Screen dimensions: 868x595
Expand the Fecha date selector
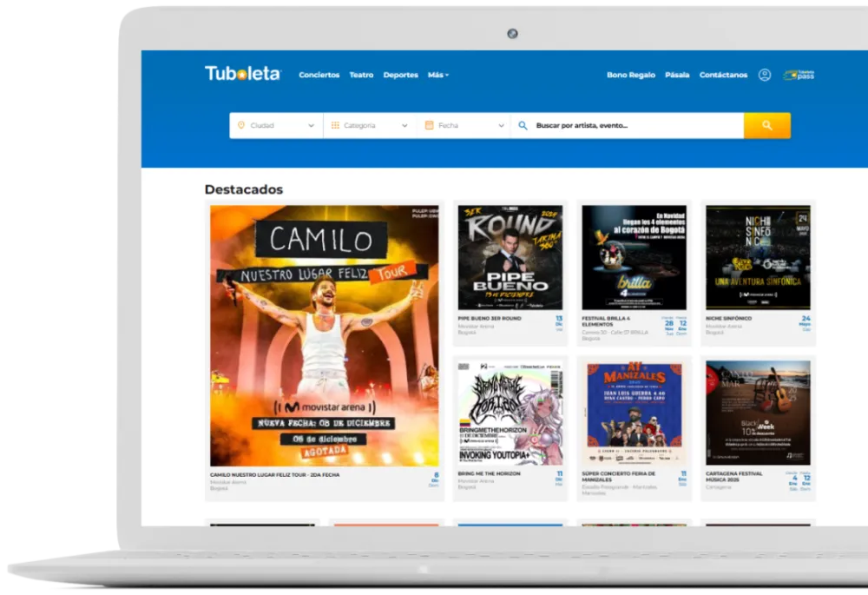point(501,125)
